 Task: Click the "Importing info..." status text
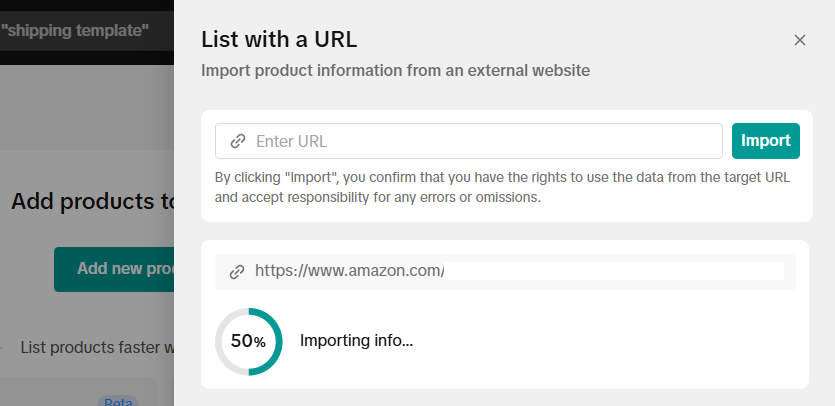(x=356, y=341)
